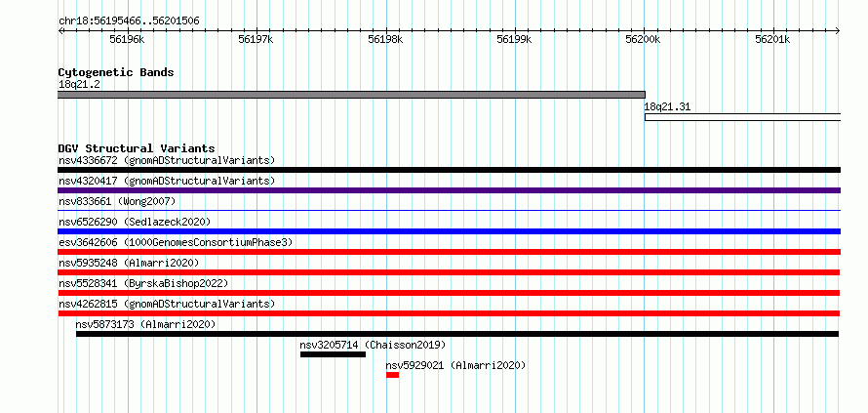Open the Cytogenetic Bands track title
The image size is (868, 413).
[116, 72]
